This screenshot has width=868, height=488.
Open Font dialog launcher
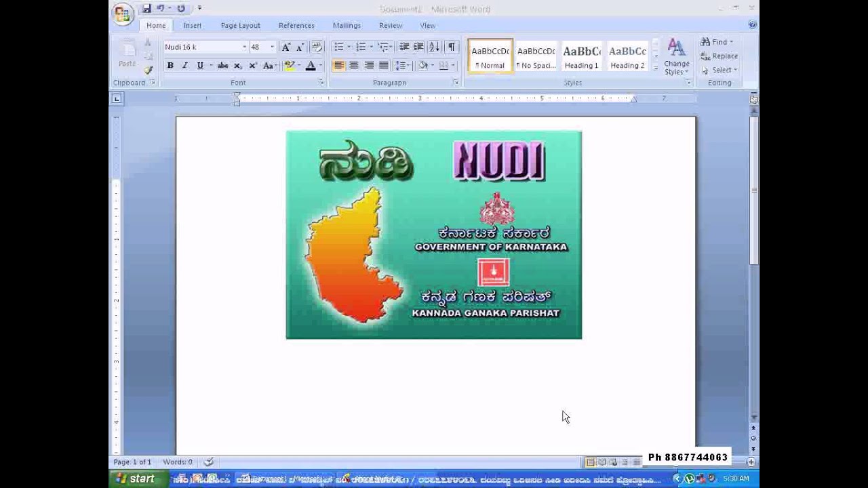coord(321,83)
